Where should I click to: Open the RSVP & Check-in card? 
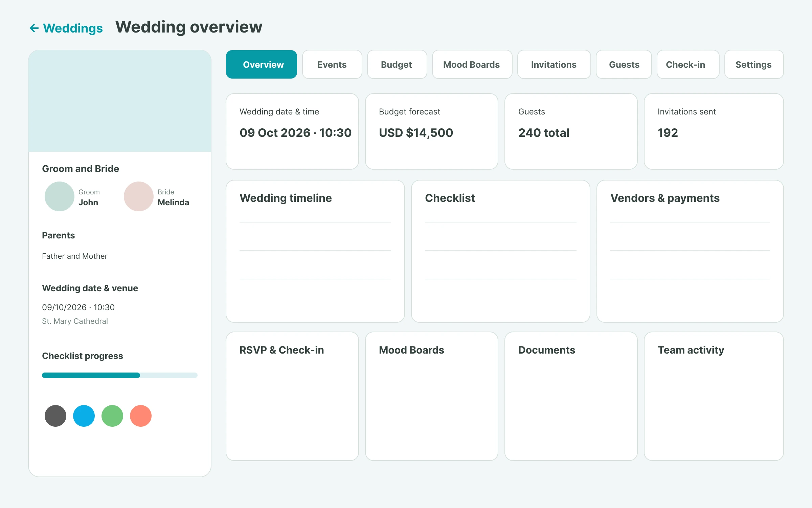(292, 396)
